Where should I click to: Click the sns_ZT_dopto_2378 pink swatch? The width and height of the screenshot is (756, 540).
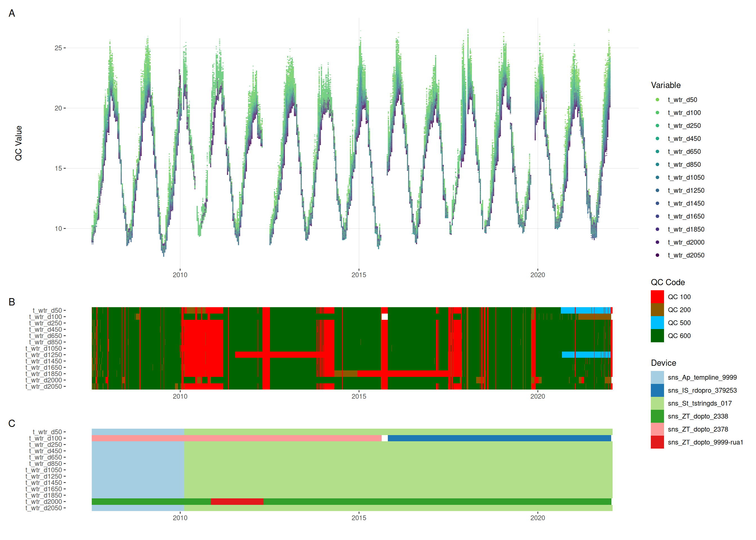[x=657, y=429]
